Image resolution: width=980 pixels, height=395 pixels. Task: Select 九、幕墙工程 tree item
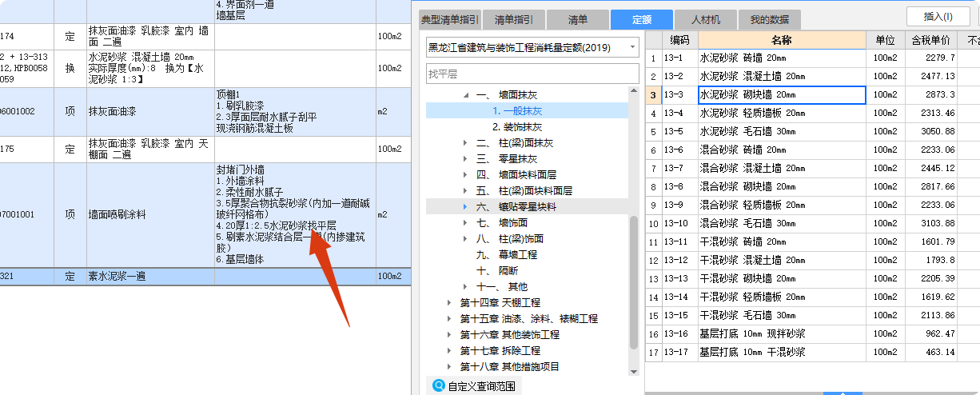[507, 255]
